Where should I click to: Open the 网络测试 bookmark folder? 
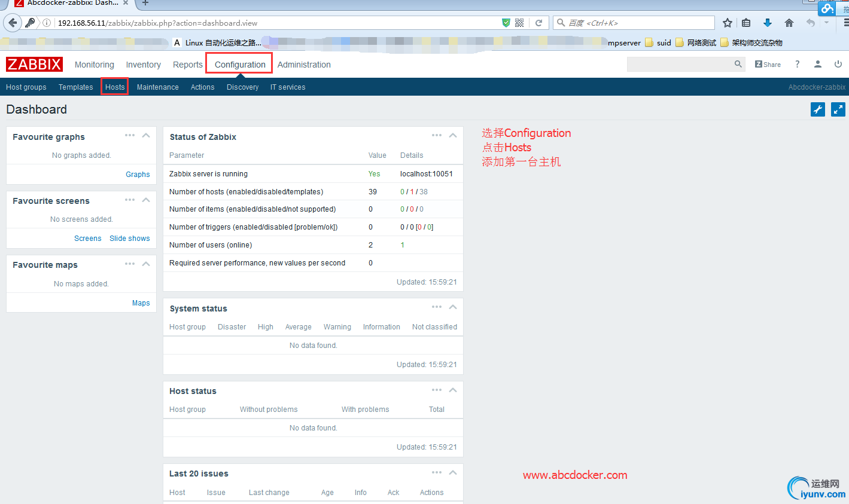[696, 43]
